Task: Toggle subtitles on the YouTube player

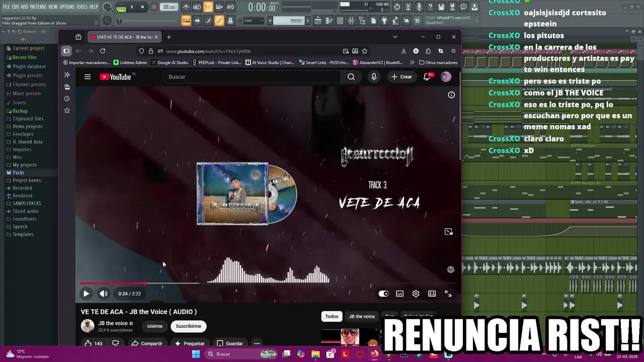Action: click(x=399, y=294)
